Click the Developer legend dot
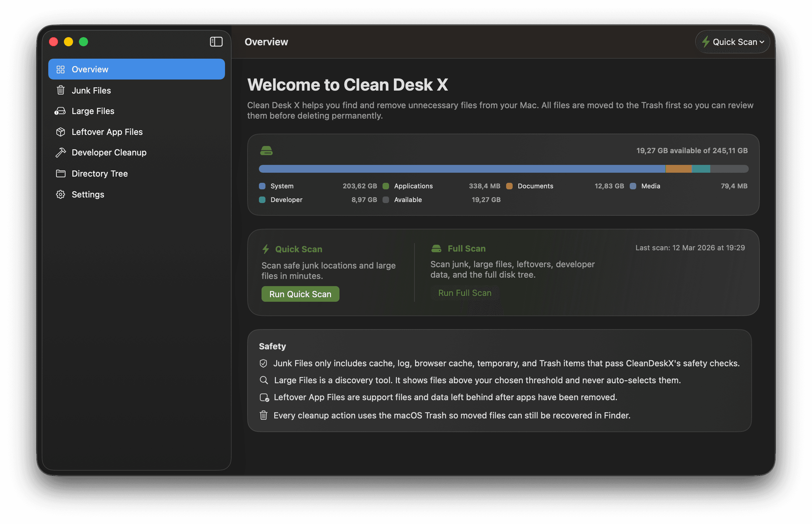This screenshot has height=524, width=812. (x=262, y=200)
